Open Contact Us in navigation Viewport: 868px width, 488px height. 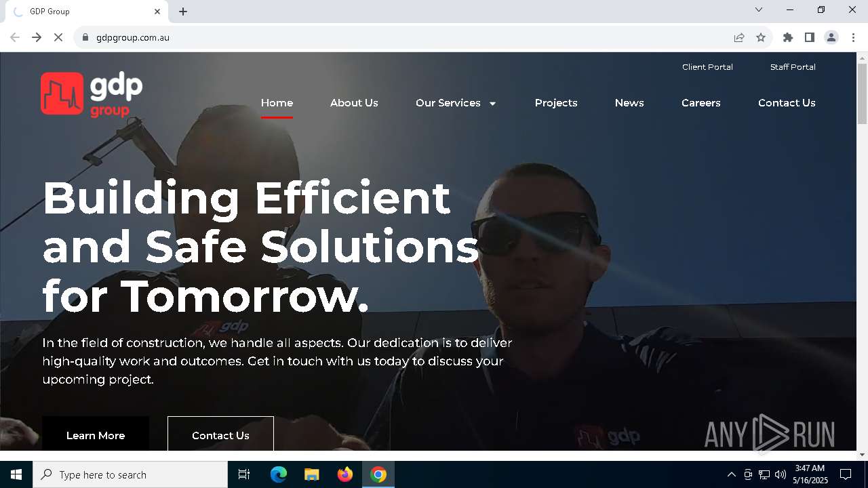pos(787,103)
